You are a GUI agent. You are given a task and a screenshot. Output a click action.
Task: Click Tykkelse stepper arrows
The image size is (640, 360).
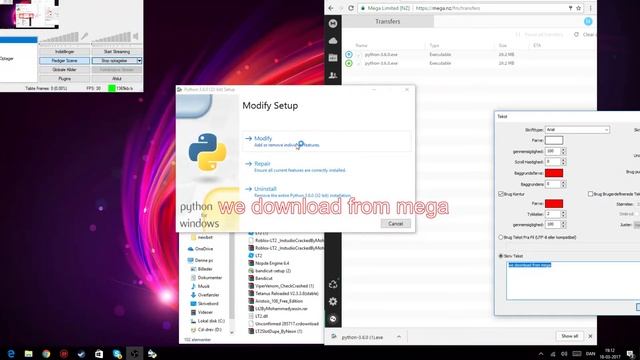click(x=563, y=214)
